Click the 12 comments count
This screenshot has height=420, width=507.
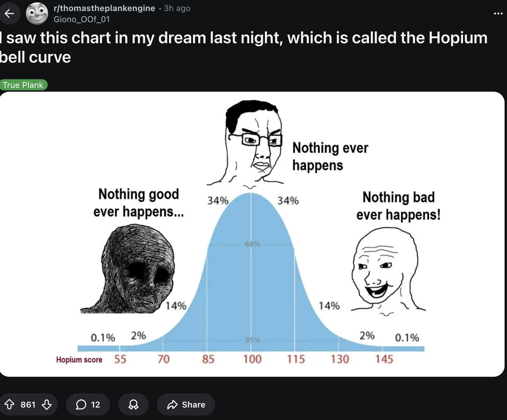coord(95,405)
